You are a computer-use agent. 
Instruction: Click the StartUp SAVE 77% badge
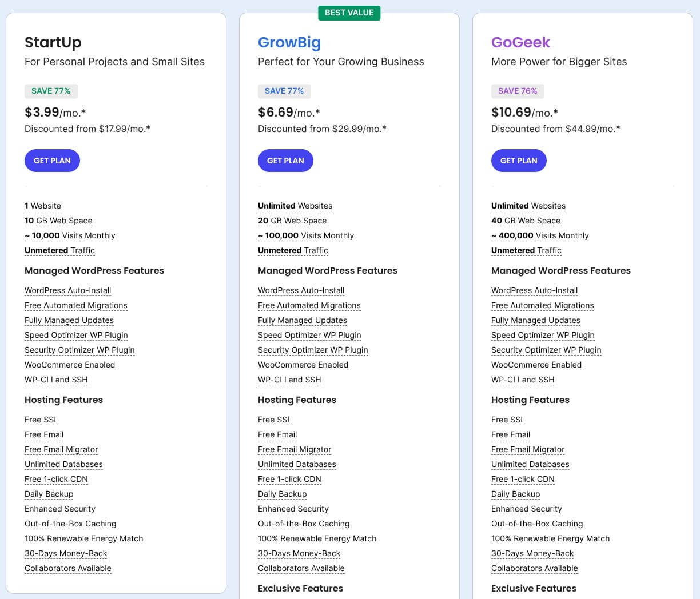51,91
